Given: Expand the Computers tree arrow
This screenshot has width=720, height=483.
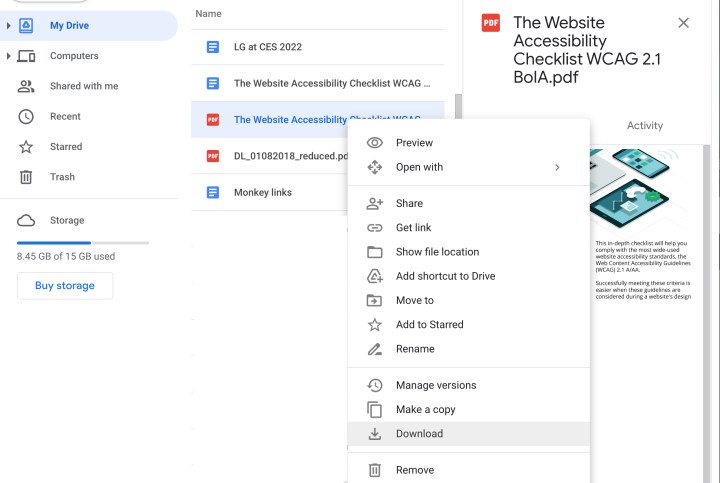Looking at the screenshot, I should 8,56.
